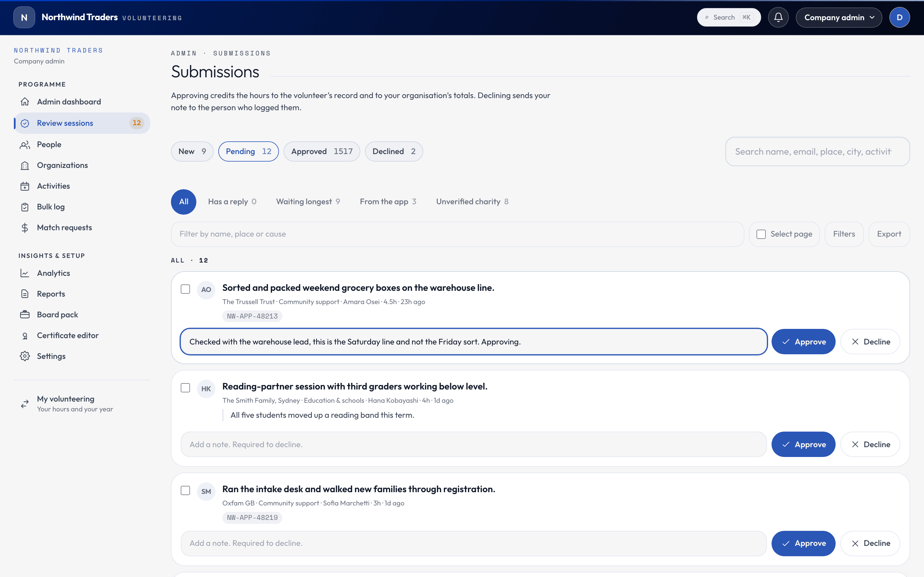The image size is (924, 577).
Task: Switch to the Approved 1517 tab
Action: (x=321, y=151)
